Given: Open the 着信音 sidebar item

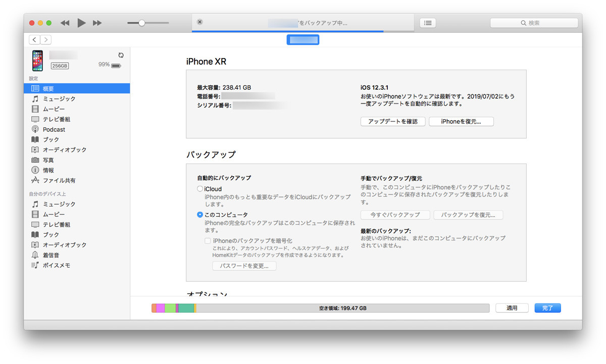Looking at the screenshot, I should coord(77,255).
